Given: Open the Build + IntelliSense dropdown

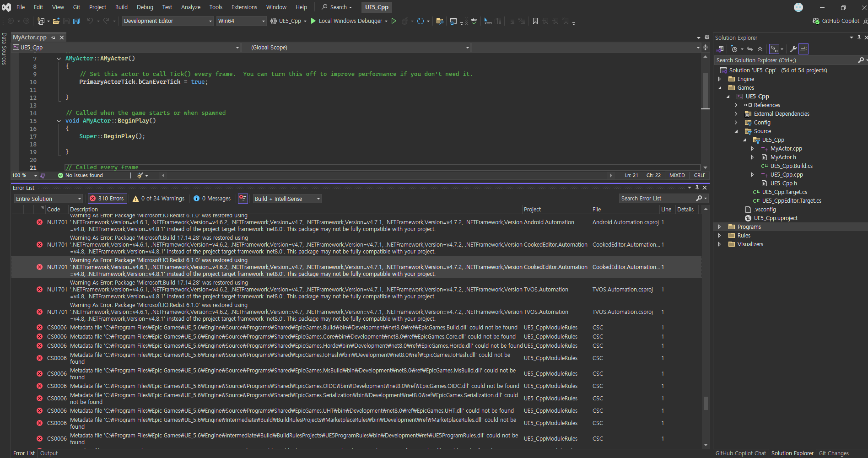Looking at the screenshot, I should (287, 199).
